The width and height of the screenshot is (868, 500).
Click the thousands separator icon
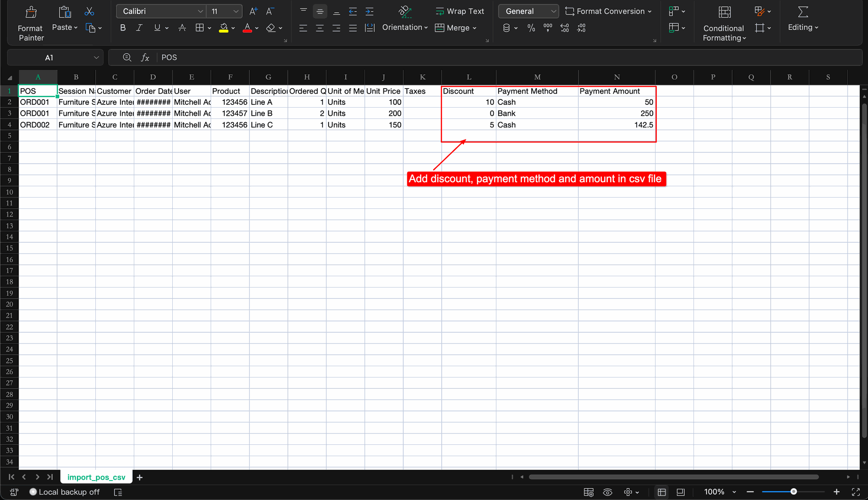coord(548,28)
